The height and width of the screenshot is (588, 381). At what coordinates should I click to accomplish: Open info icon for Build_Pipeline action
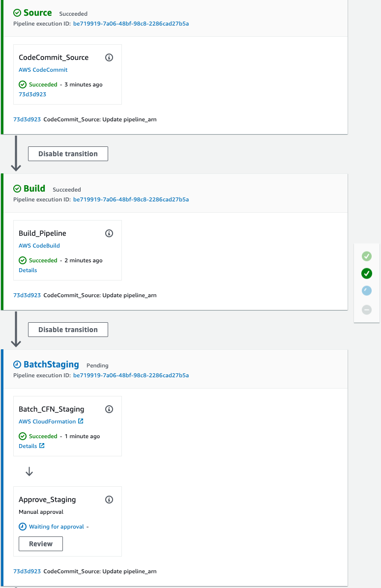pos(109,233)
